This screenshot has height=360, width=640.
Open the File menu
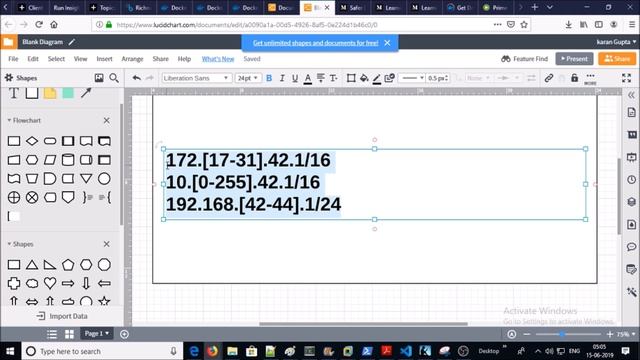tap(13, 59)
